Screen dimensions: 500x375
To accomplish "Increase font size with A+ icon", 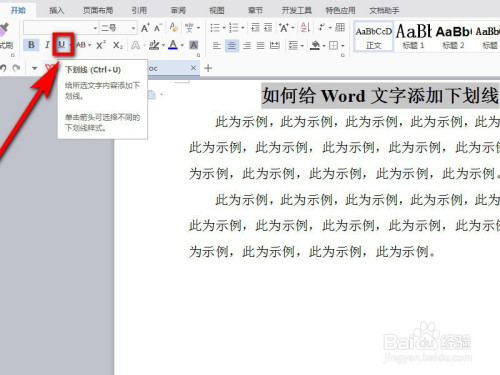I will coord(145,28).
